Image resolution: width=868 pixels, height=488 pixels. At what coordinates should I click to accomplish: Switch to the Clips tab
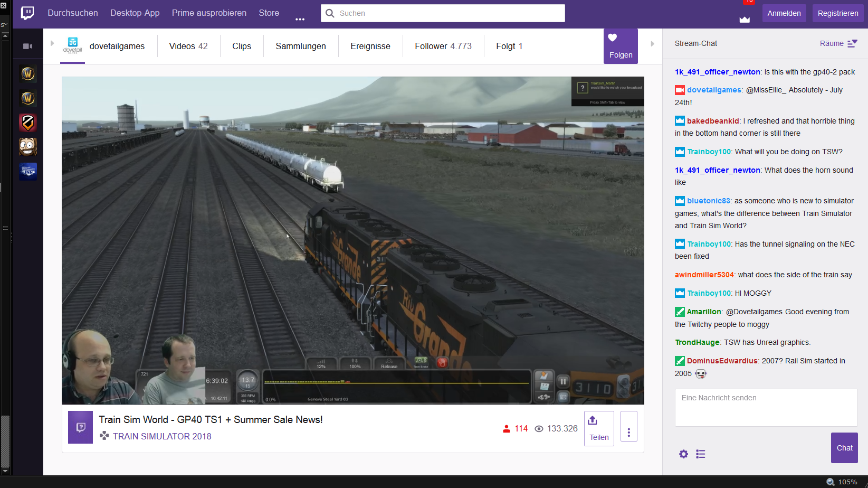pyautogui.click(x=242, y=46)
